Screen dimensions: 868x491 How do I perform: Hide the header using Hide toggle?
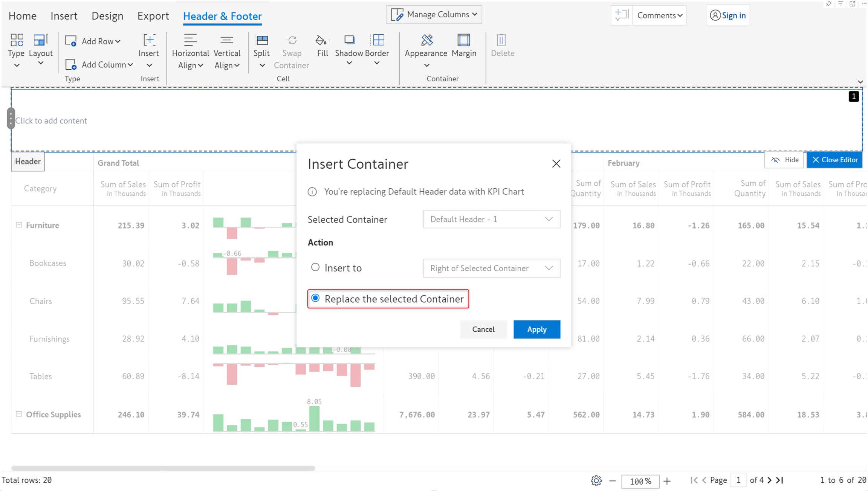(784, 160)
